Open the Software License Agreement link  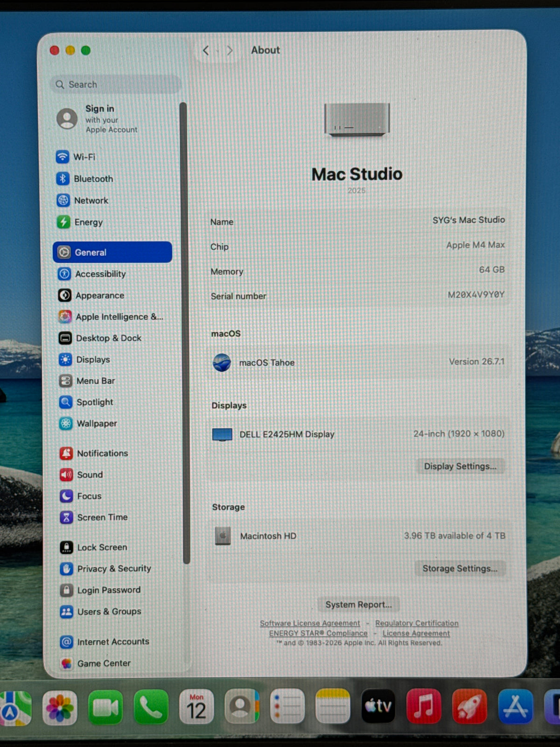[310, 623]
